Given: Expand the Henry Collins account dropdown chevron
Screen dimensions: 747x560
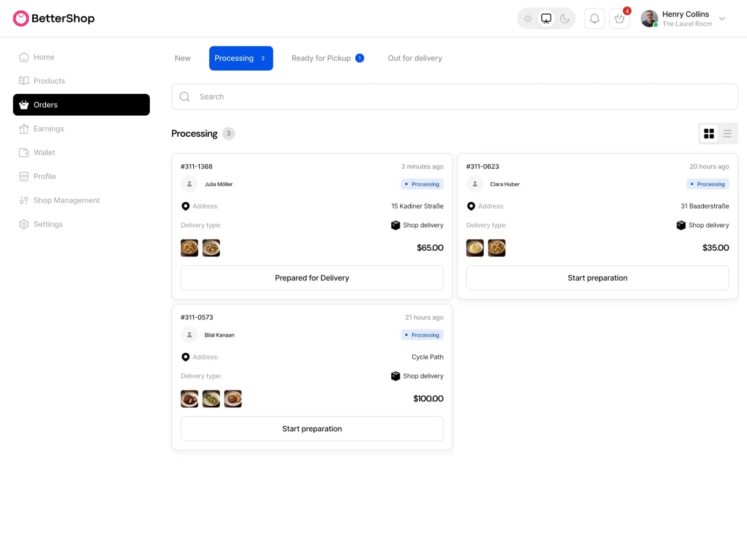Looking at the screenshot, I should (722, 19).
